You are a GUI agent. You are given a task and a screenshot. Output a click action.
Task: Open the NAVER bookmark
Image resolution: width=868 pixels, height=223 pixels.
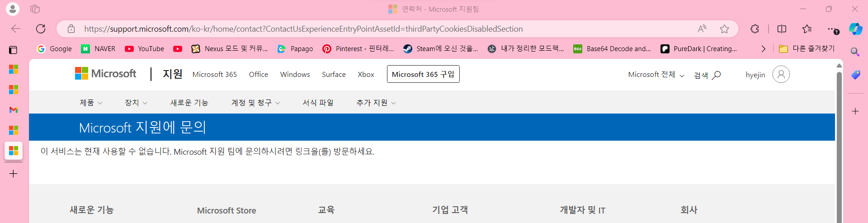click(x=98, y=49)
